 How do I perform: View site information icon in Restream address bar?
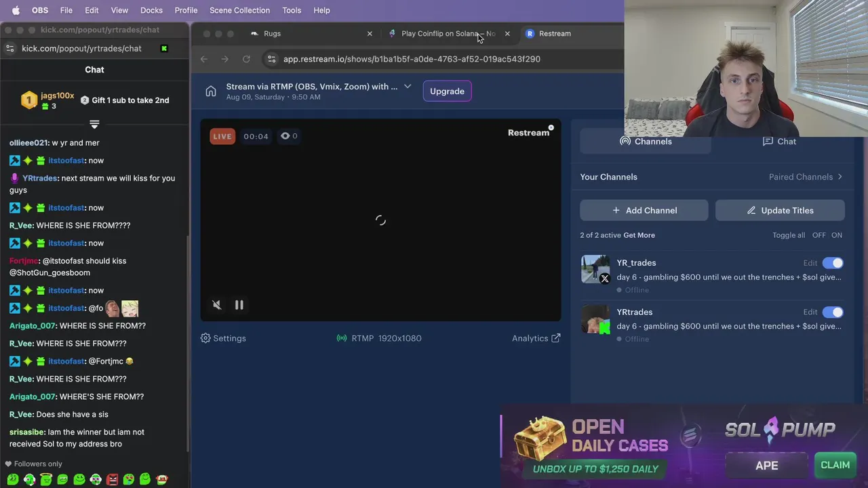pyautogui.click(x=271, y=59)
